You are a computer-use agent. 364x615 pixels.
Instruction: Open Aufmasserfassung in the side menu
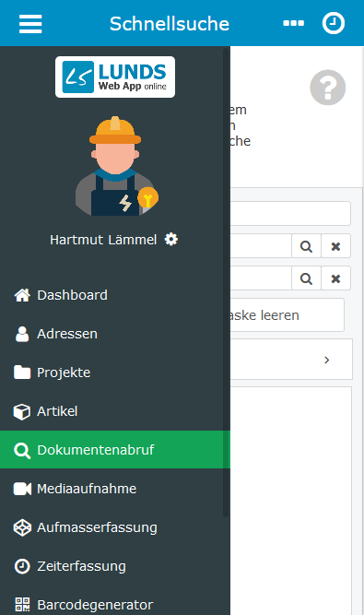coord(115,527)
